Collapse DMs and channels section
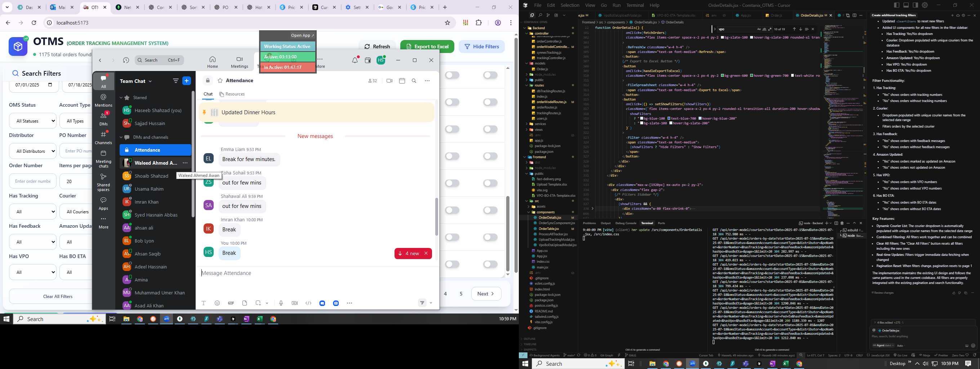 (x=121, y=137)
